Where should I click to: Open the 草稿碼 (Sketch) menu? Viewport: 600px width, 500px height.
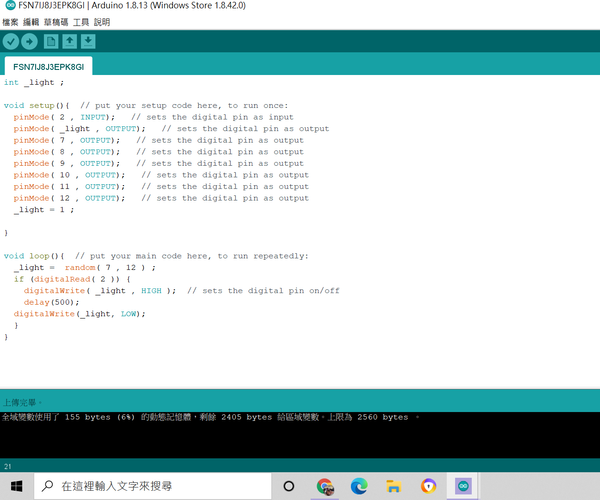[x=56, y=22]
